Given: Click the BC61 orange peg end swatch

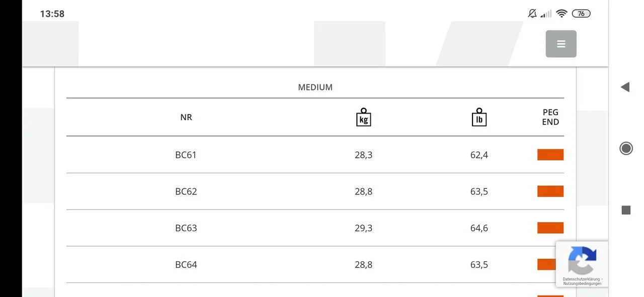Looking at the screenshot, I should [550, 155].
